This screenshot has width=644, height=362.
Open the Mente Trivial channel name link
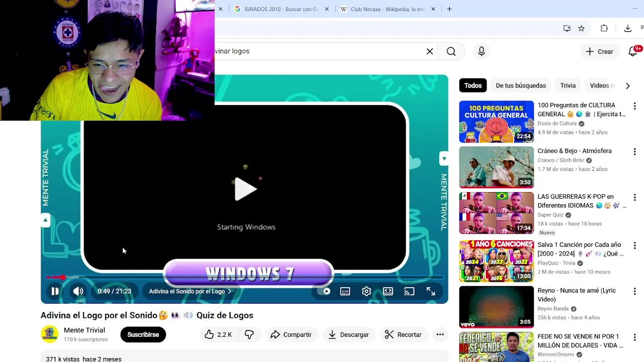(84, 330)
